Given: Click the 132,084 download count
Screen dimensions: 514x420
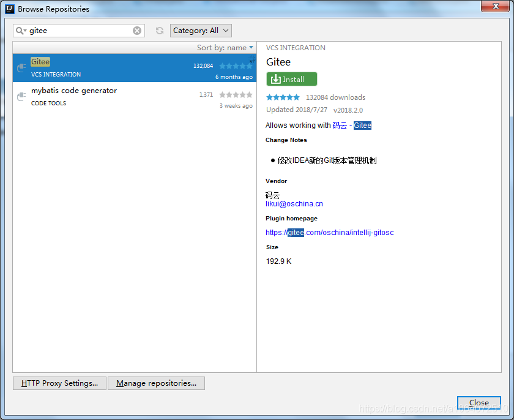Looking at the screenshot, I should point(203,66).
